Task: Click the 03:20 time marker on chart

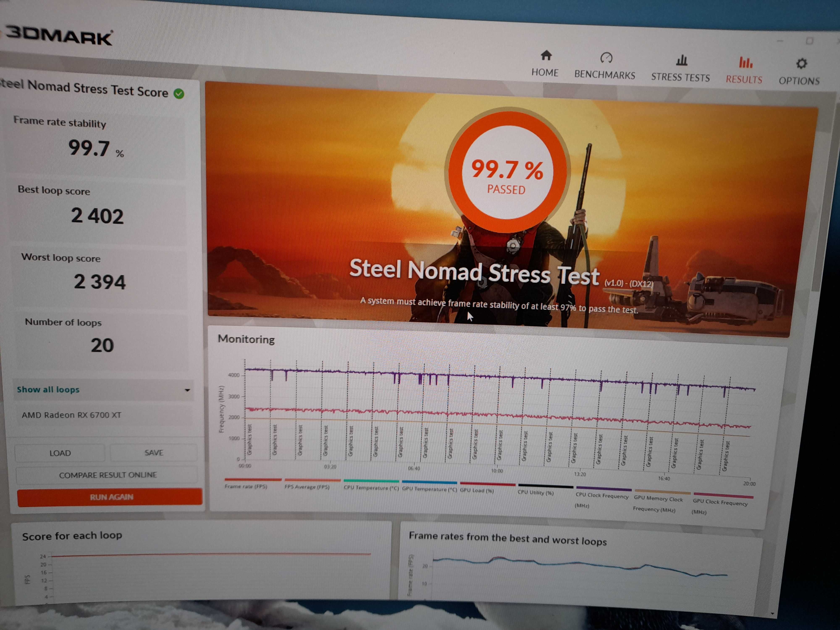Action: [x=330, y=466]
